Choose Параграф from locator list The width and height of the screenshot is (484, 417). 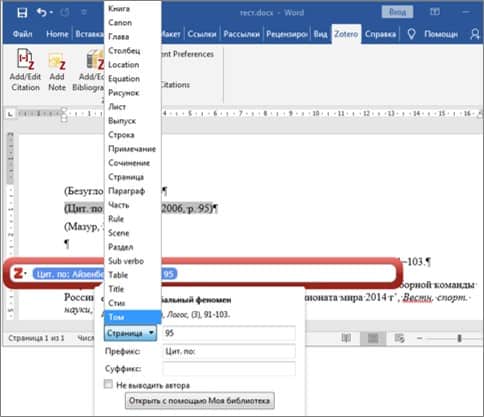coord(133,191)
